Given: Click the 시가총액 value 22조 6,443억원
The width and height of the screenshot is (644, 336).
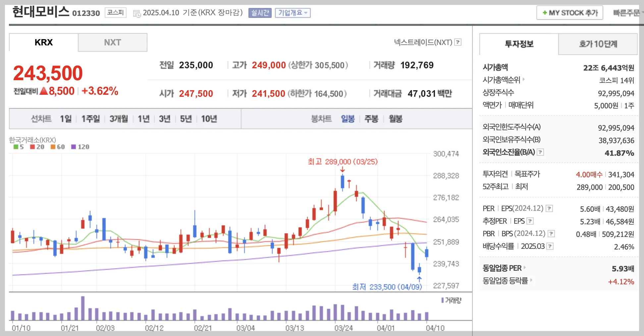Looking at the screenshot, I should click(609, 68).
